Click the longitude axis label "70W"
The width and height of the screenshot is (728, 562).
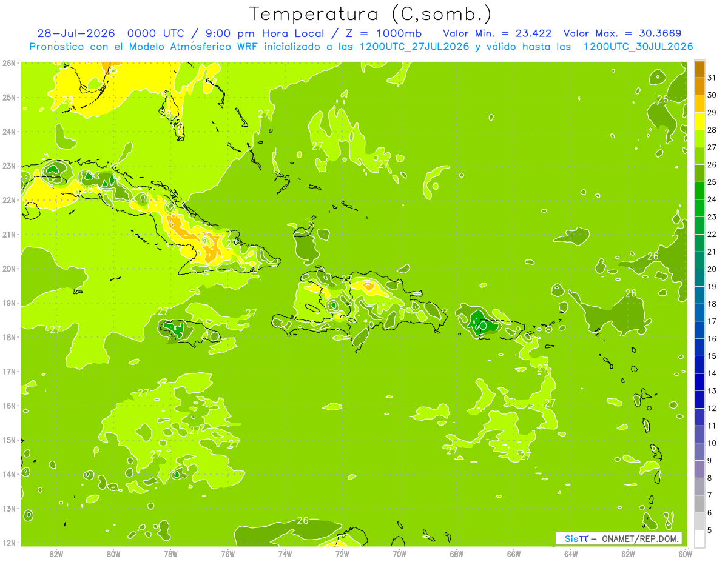click(399, 554)
